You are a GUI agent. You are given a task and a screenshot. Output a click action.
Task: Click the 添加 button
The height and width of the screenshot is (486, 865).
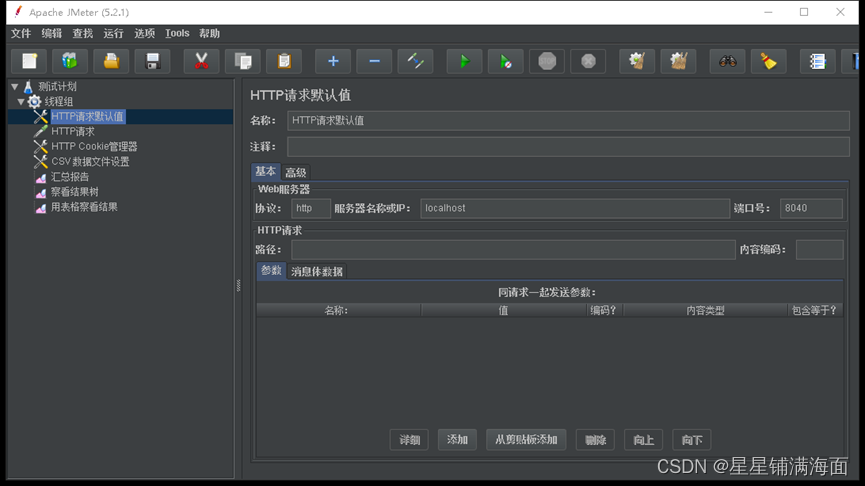point(457,440)
